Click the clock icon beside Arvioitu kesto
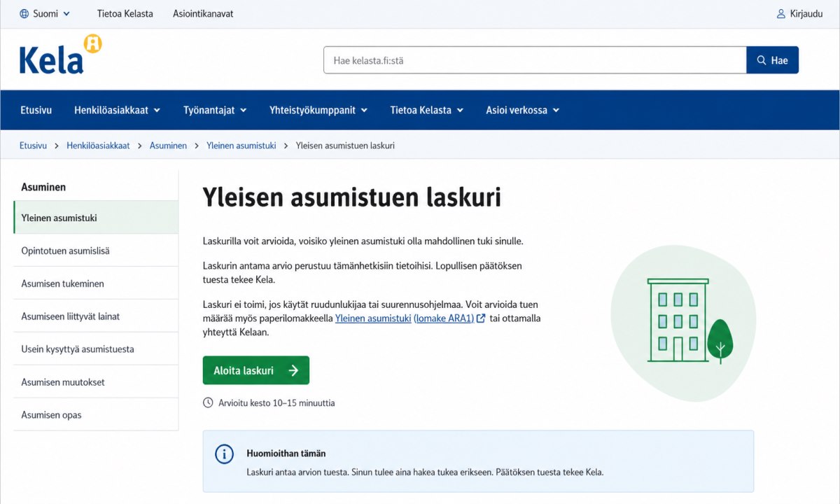 [x=208, y=402]
